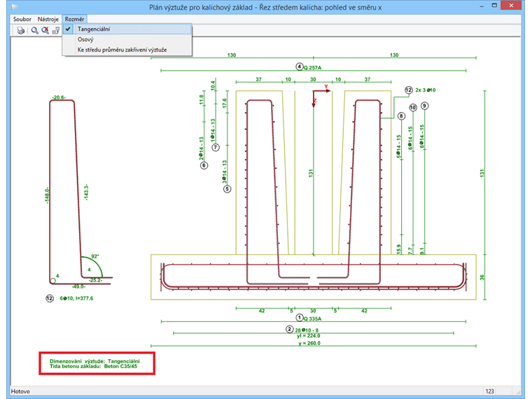Screen dimensions: 532x399
Task: Click circled position marker 10
Action: (x=413, y=108)
